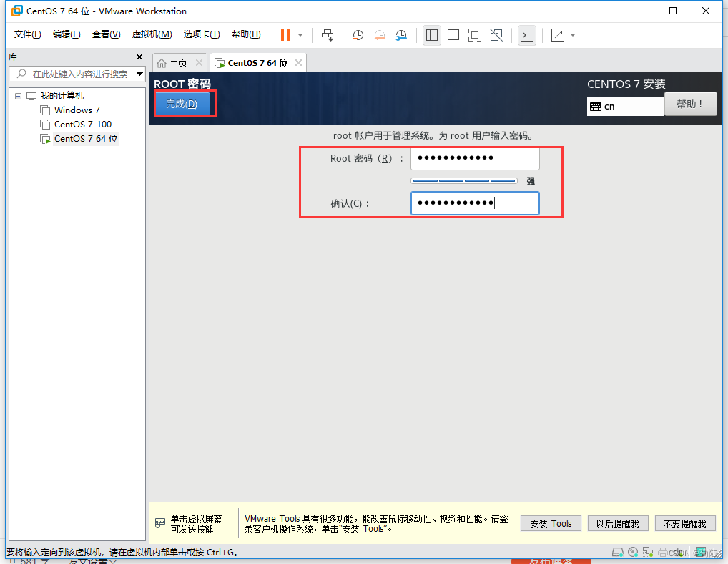Image resolution: width=728 pixels, height=564 pixels.
Task: Toggle the library sidebar view
Action: (432, 35)
